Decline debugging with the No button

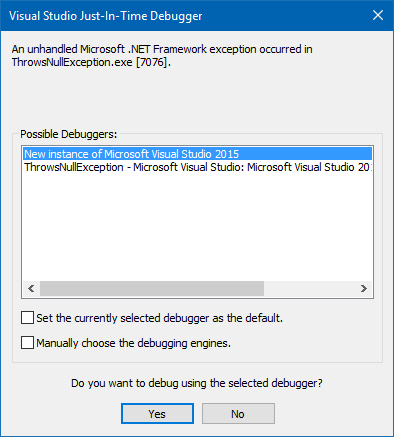tap(238, 414)
